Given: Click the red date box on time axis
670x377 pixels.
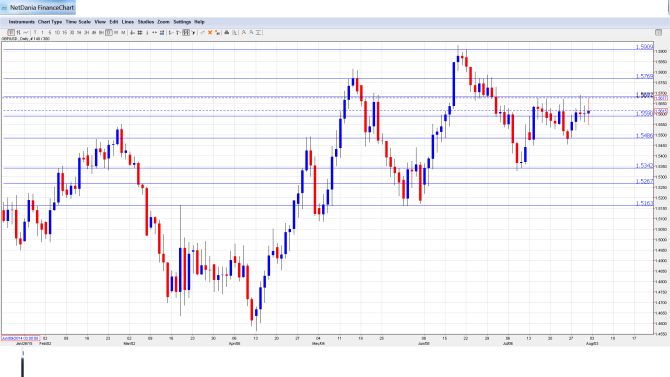Looking at the screenshot, I should pos(21,338).
